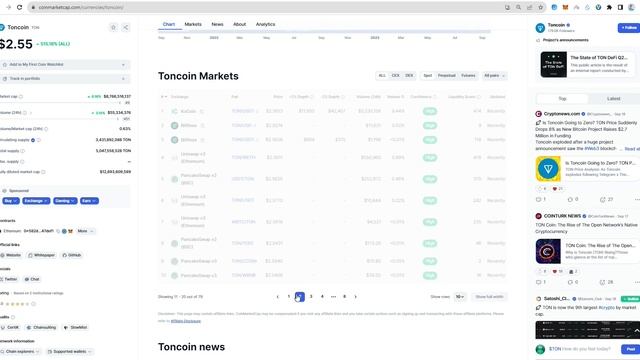640x360 pixels.
Task: Select the Perpetual market type
Action: click(447, 76)
